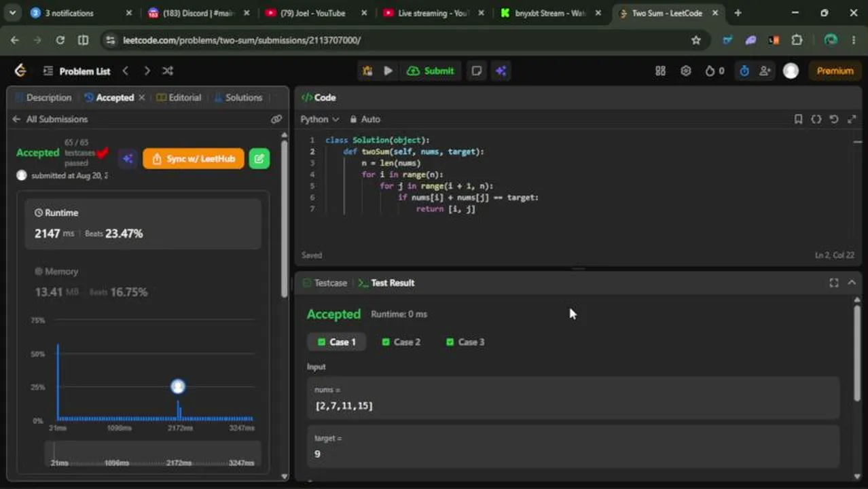The width and height of the screenshot is (868, 489).
Task: Click the AI sparkle icon in toolbar
Action: [501, 71]
